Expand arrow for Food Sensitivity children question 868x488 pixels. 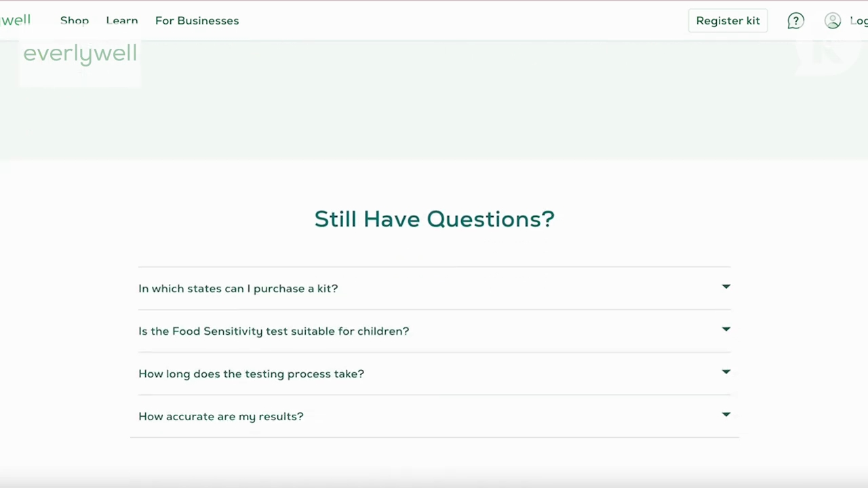pyautogui.click(x=726, y=329)
